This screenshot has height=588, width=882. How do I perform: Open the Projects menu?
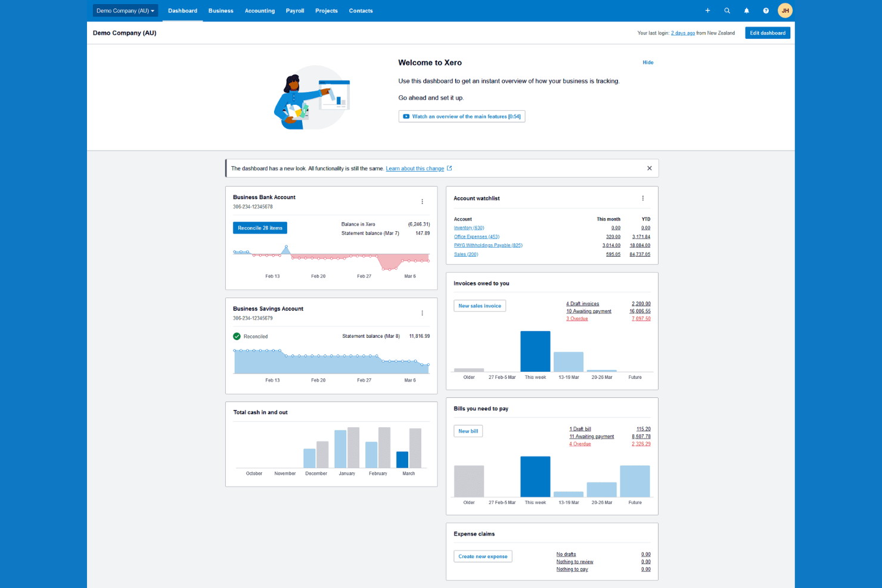(x=327, y=11)
